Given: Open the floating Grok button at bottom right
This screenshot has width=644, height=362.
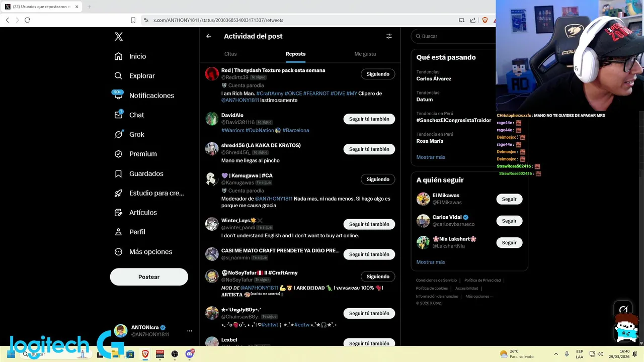Looking at the screenshot, I should pyautogui.click(x=623, y=309).
